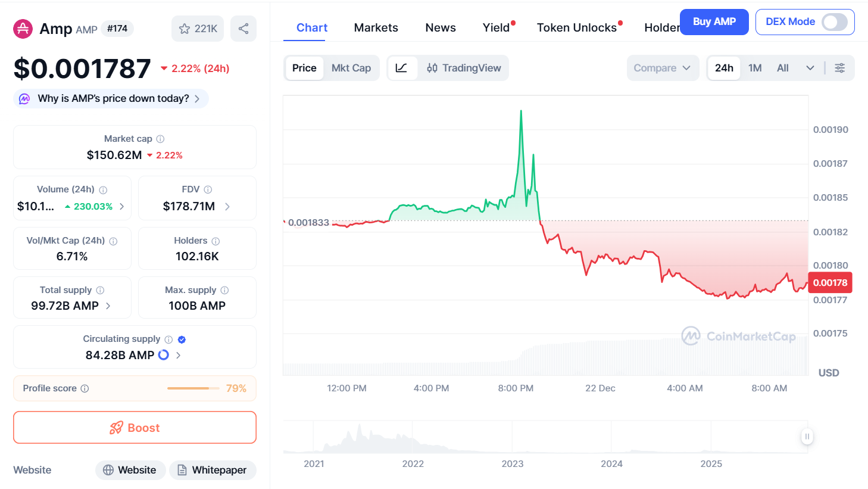Expand the All timeframe dropdown
Screen dimensions: 868x489
click(x=797, y=68)
